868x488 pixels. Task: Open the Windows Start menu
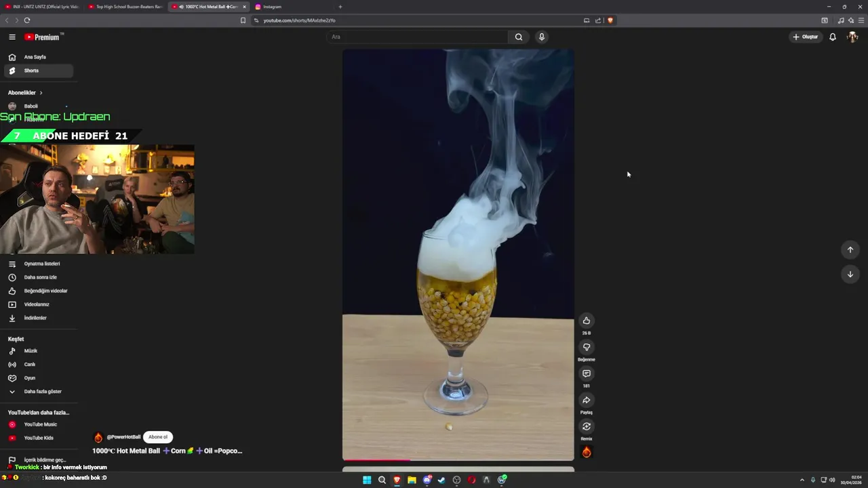[367, 480]
